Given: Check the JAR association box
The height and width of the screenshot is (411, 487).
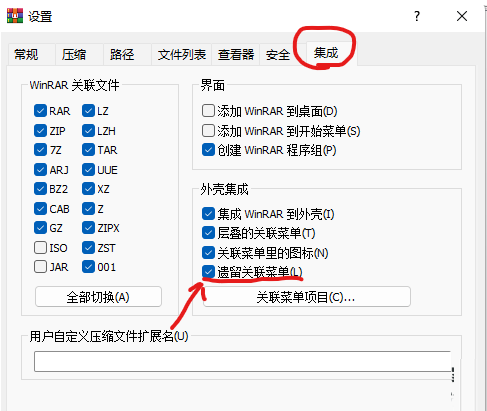Looking at the screenshot, I should pyautogui.click(x=40, y=267).
